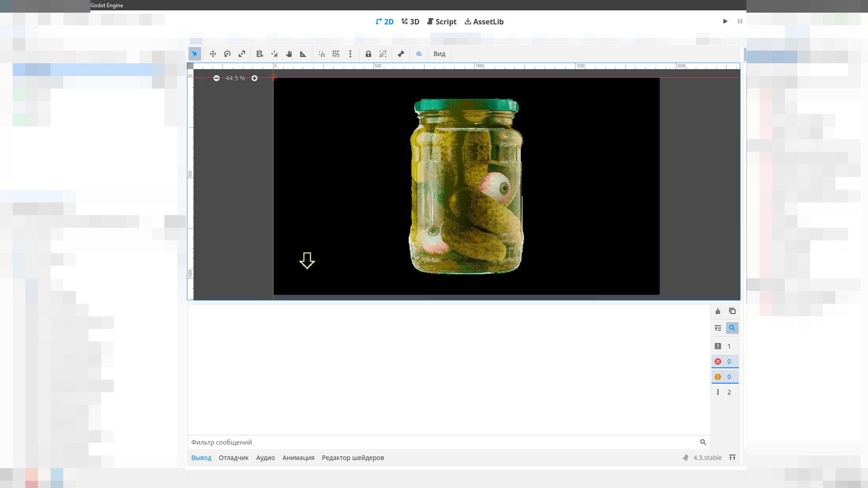Select the Scale mode tool
The width and height of the screenshot is (868, 488).
(x=242, y=54)
